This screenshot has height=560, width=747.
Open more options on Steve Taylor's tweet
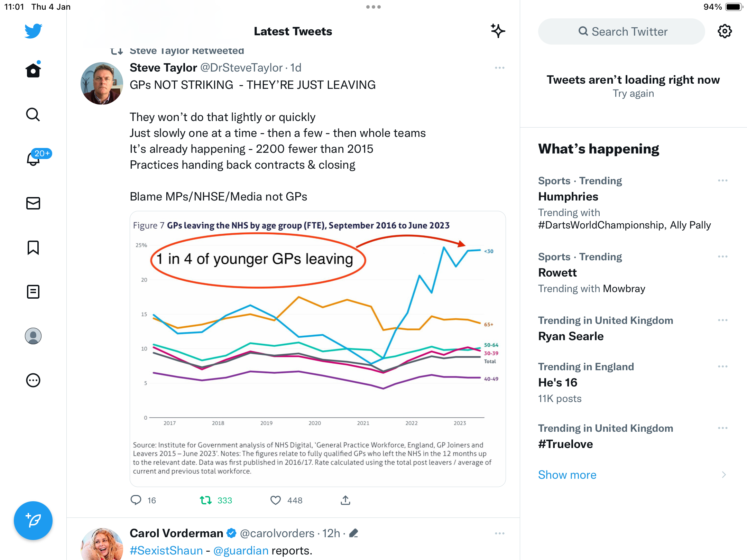coord(500,68)
